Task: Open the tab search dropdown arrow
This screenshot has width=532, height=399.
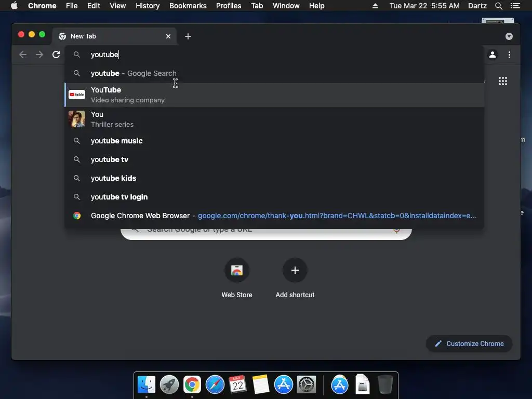Action: pyautogui.click(x=509, y=36)
